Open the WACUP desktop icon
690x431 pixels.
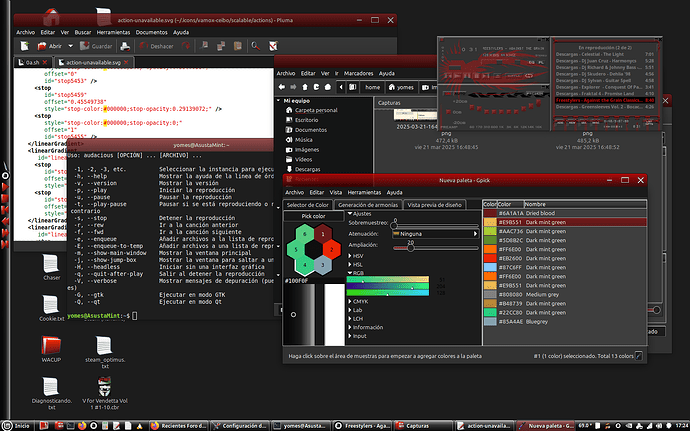[51, 349]
